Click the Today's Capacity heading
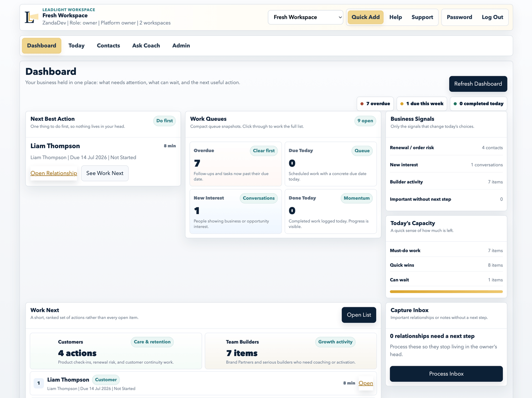The height and width of the screenshot is (398, 532). click(412, 223)
